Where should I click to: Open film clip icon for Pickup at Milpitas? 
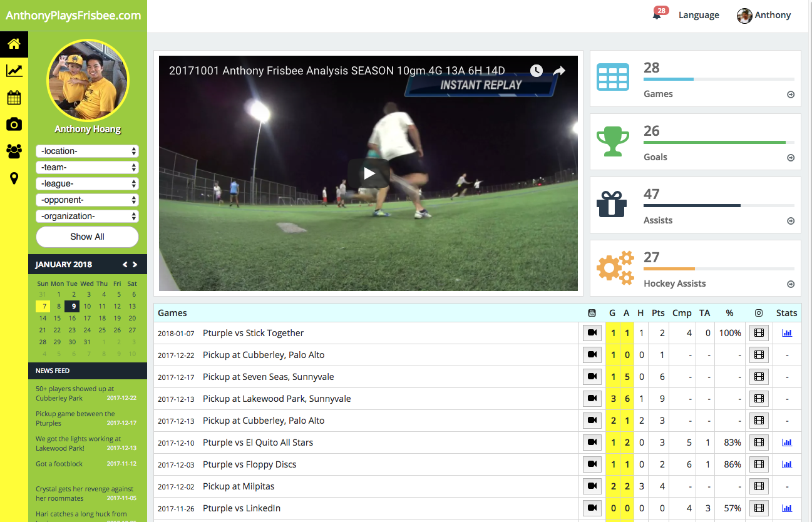(x=759, y=486)
